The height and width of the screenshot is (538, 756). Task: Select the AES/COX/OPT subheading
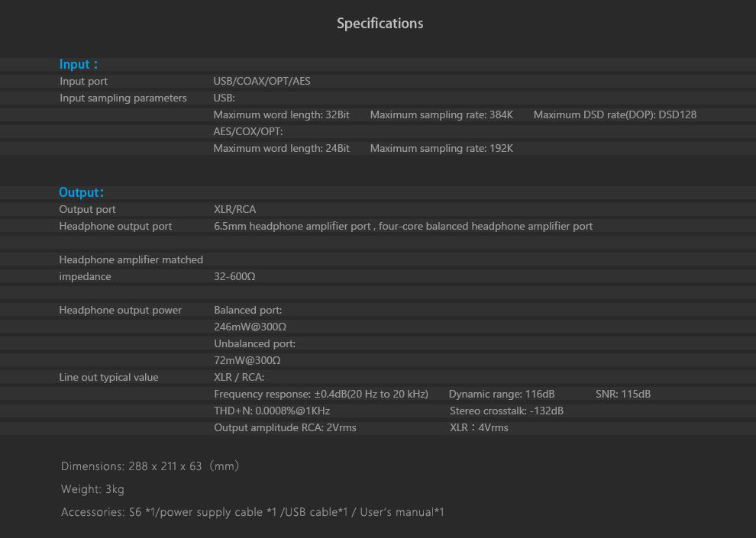click(x=248, y=131)
